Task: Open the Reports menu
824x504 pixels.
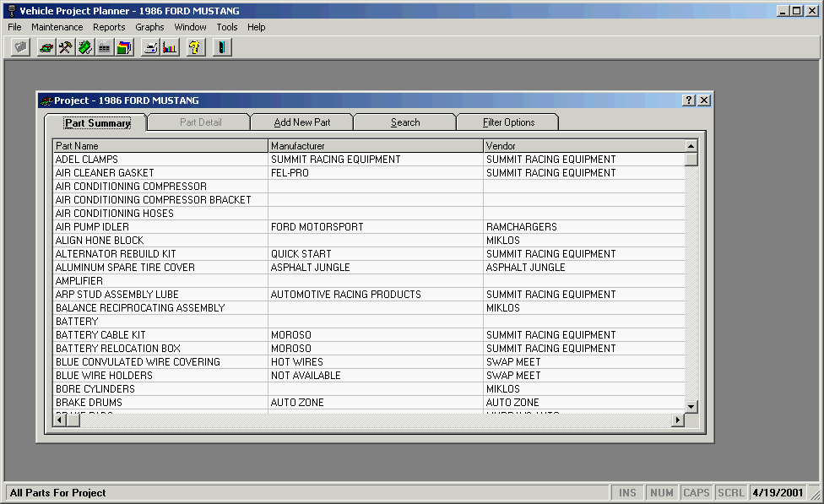Action: [x=109, y=27]
